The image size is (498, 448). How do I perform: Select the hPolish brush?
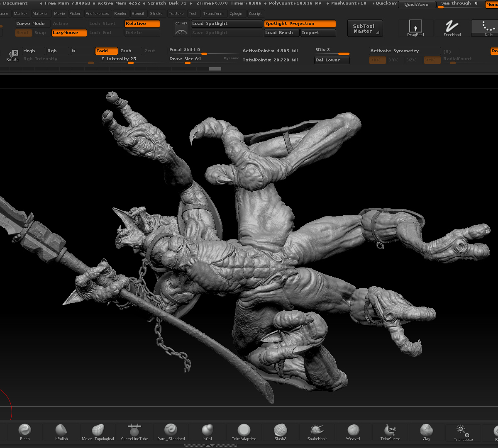61,432
